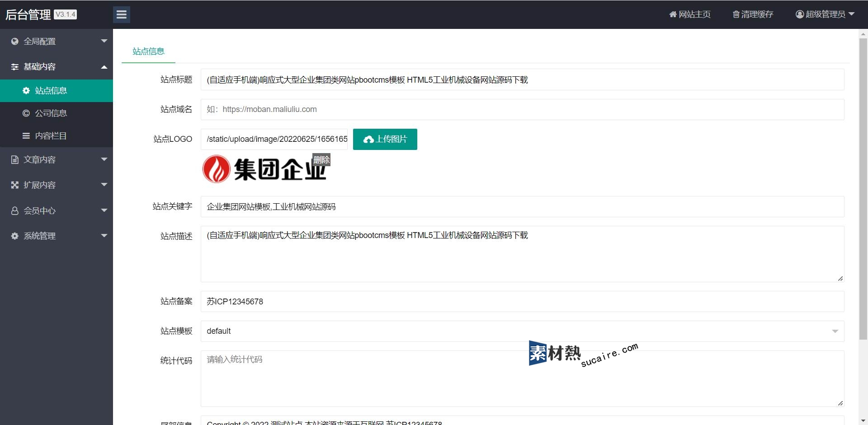Focus the 站点描述 textarea
Image resolution: width=868 pixels, height=425 pixels.
click(x=522, y=254)
